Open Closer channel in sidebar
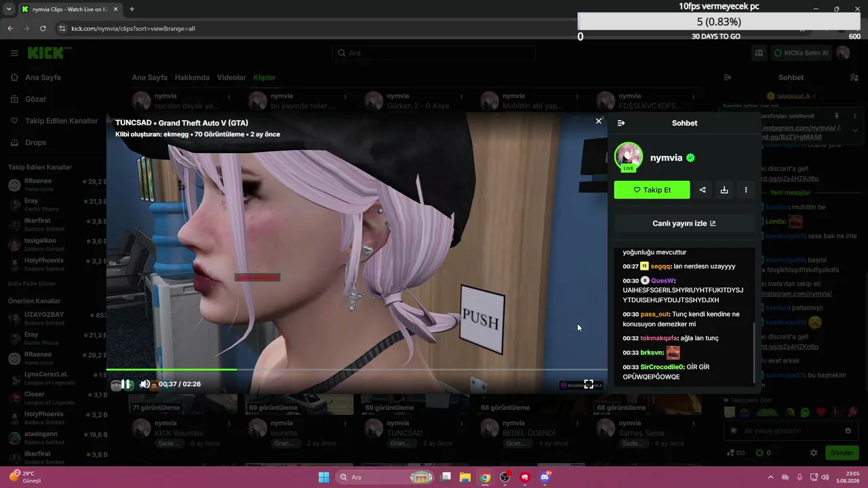This screenshot has width=868, height=488. pyautogui.click(x=57, y=399)
